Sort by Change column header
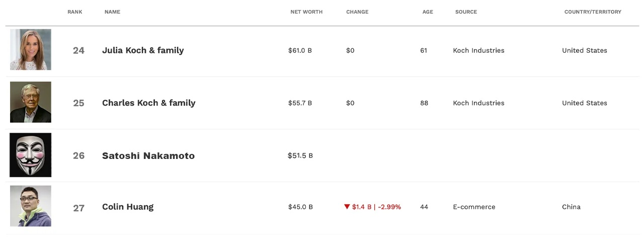 357,12
